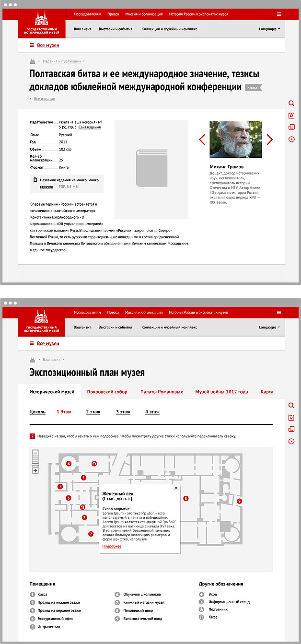
Task: Zoom out with map minus button
Action: 35,453
